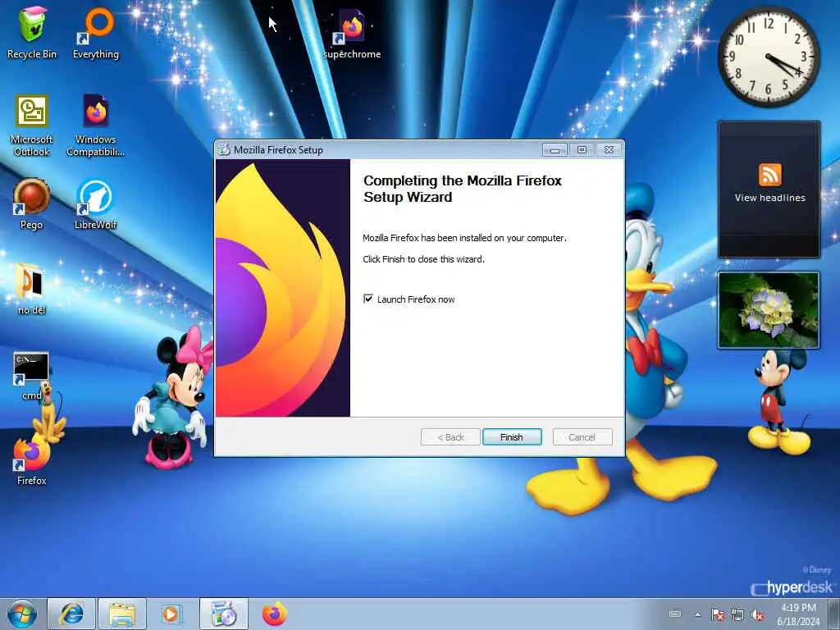Click the analog clock gadget
Image resolution: width=840 pixels, height=630 pixels.
769,57
